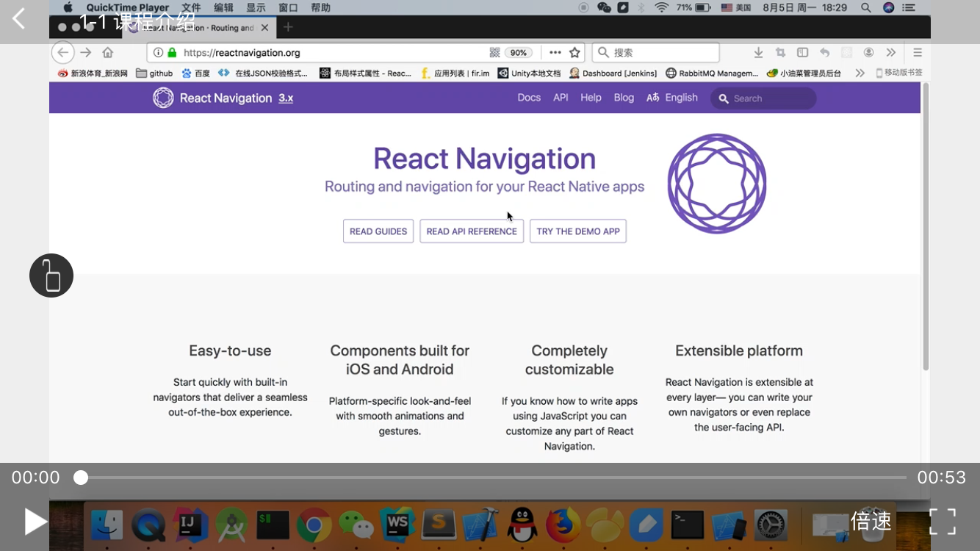Go to the Help page
The width and height of the screenshot is (980, 551).
tap(591, 98)
